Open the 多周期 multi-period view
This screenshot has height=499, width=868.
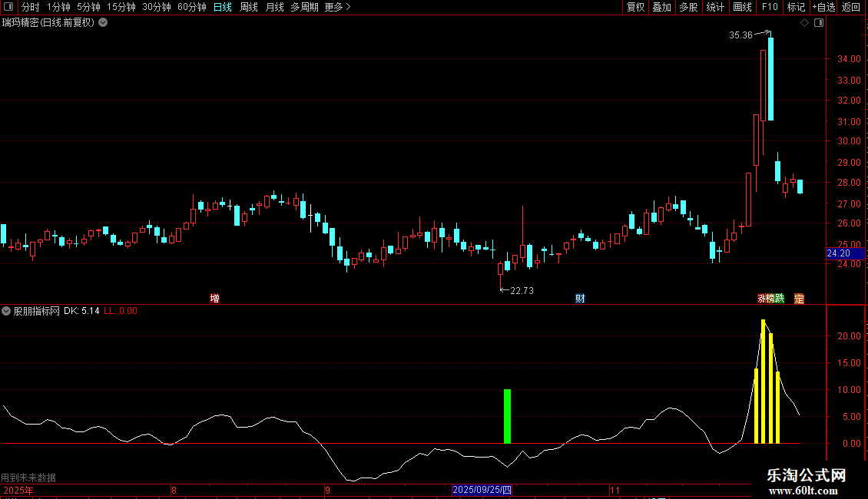click(x=304, y=7)
